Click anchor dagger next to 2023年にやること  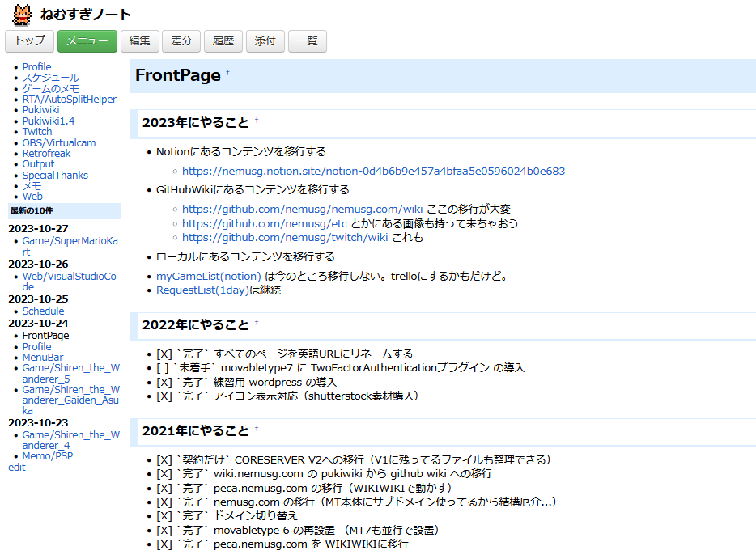257,121
